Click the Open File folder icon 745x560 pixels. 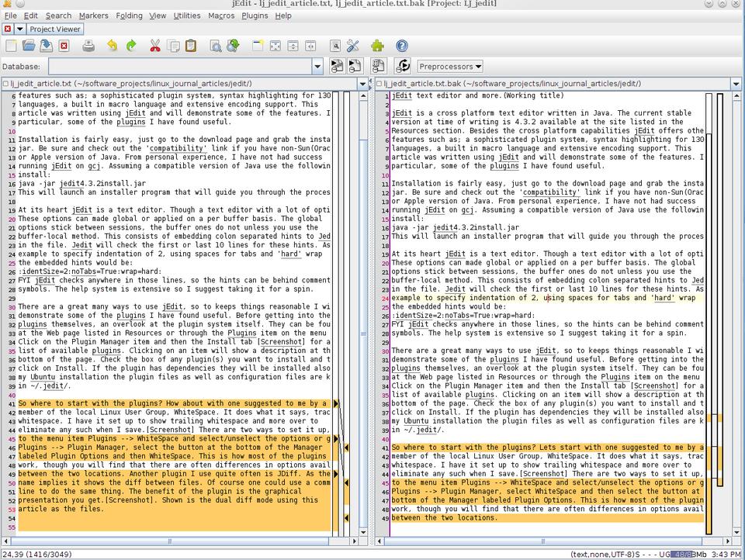(28, 47)
